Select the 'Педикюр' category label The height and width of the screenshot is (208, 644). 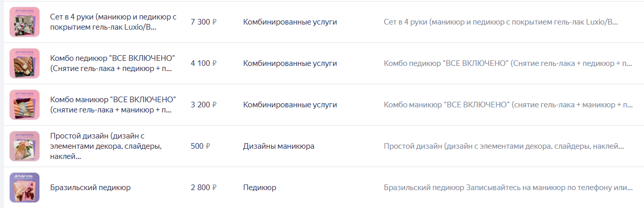(260, 188)
